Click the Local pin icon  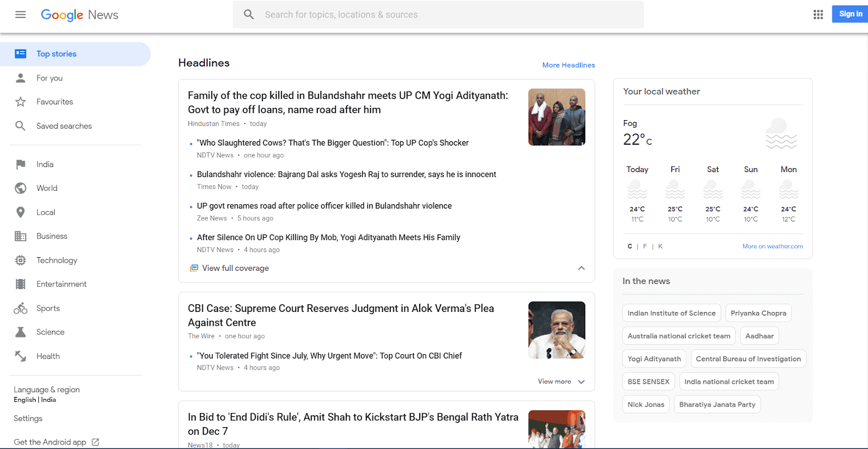tap(21, 212)
